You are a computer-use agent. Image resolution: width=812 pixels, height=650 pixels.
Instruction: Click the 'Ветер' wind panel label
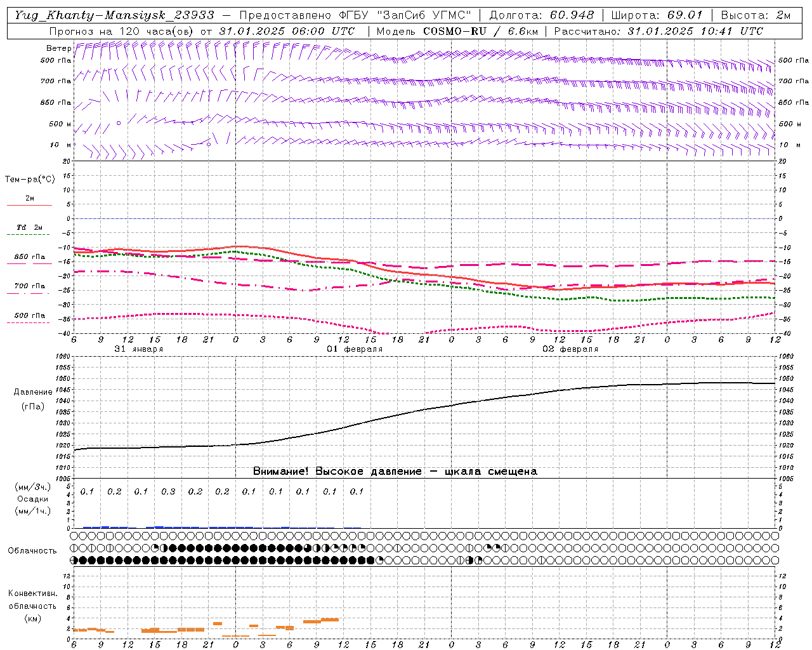(x=58, y=48)
